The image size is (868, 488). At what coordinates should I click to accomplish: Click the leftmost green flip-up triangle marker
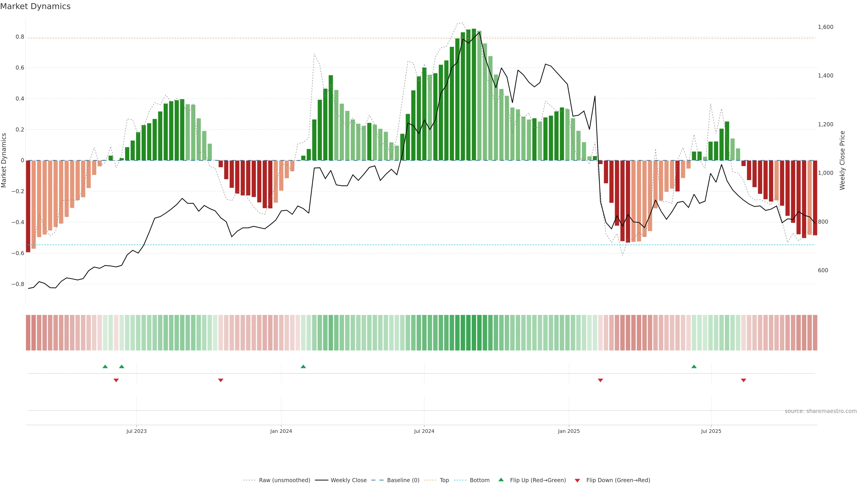click(105, 366)
